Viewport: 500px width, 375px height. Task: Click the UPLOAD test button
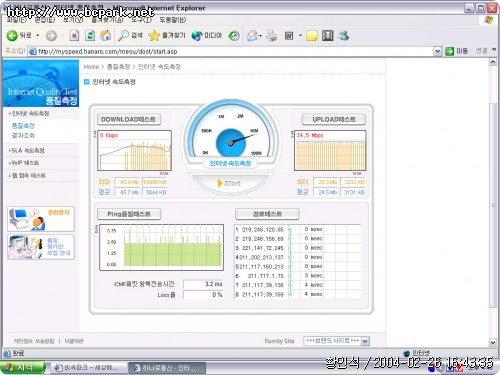pos(333,119)
